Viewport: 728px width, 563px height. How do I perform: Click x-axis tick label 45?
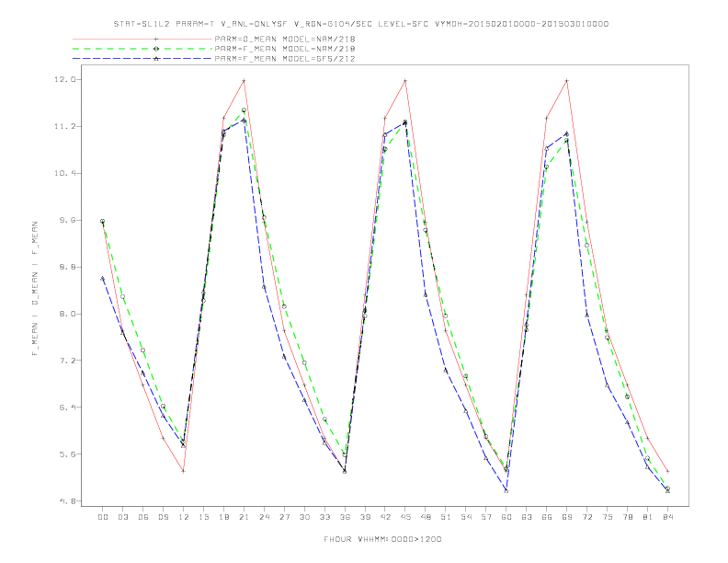tap(405, 517)
